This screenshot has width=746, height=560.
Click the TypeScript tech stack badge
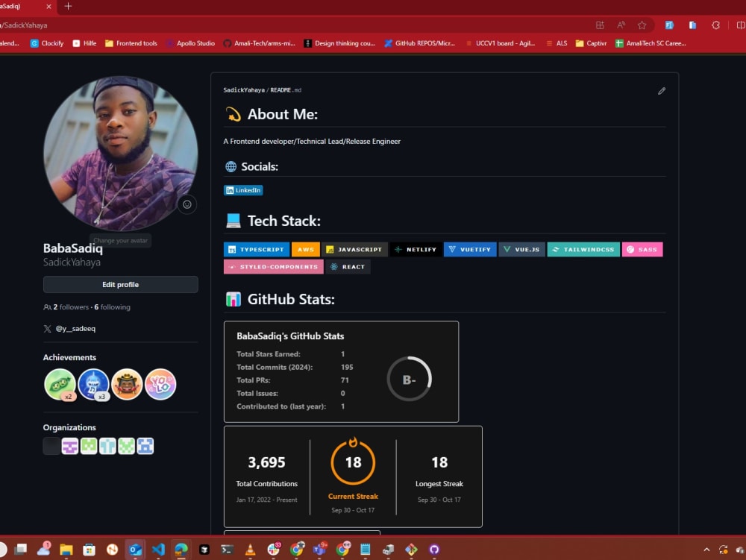tap(257, 249)
